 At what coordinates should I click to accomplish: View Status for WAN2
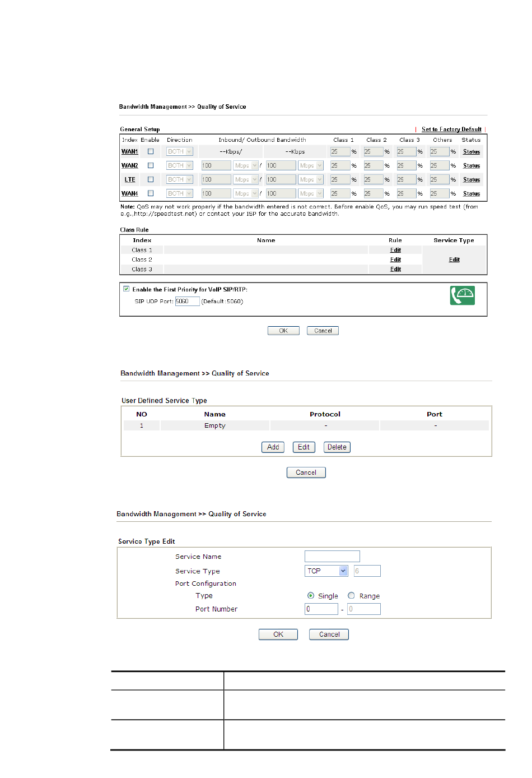[x=472, y=166]
